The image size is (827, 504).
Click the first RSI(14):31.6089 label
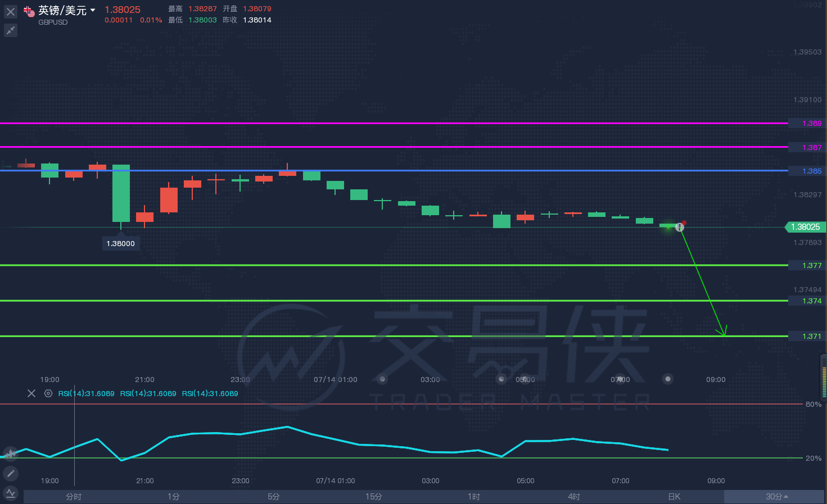pyautogui.click(x=87, y=393)
